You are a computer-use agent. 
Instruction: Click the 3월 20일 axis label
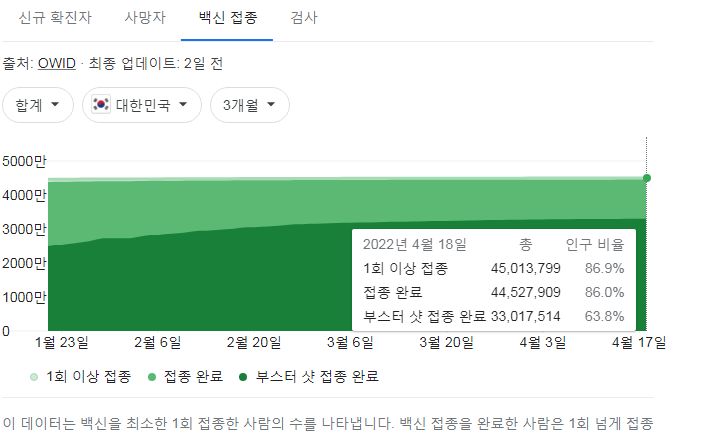446,343
